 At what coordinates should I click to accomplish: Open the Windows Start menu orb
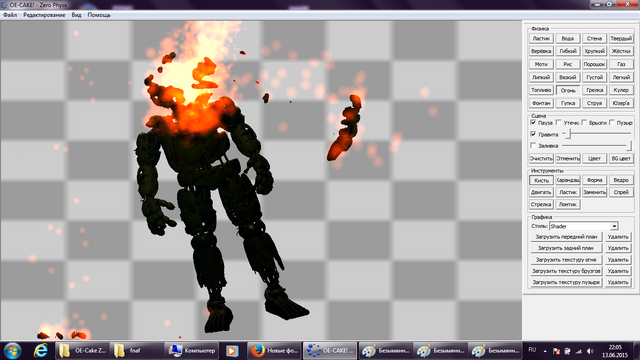[12, 351]
